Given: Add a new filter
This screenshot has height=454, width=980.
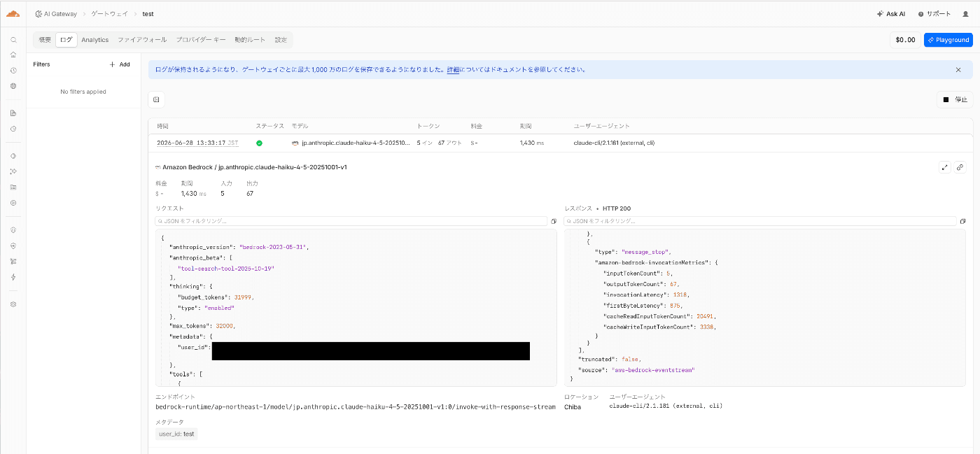Looking at the screenshot, I should (120, 64).
